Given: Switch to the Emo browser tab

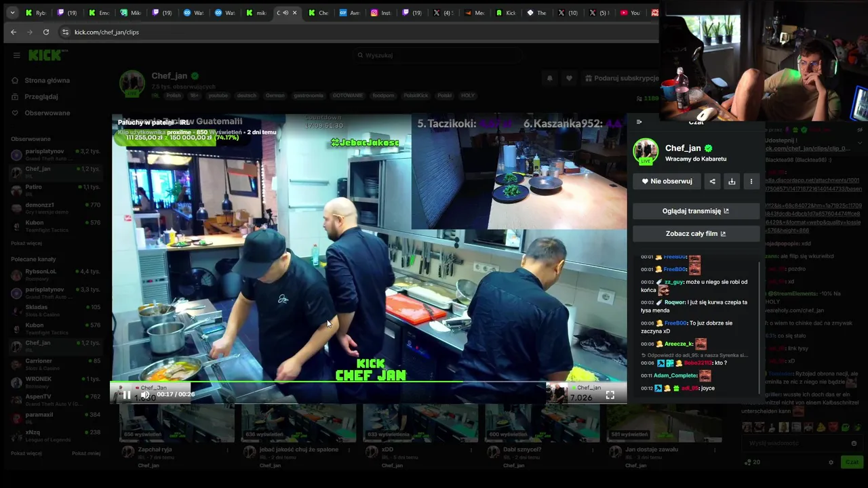Looking at the screenshot, I should [99, 12].
